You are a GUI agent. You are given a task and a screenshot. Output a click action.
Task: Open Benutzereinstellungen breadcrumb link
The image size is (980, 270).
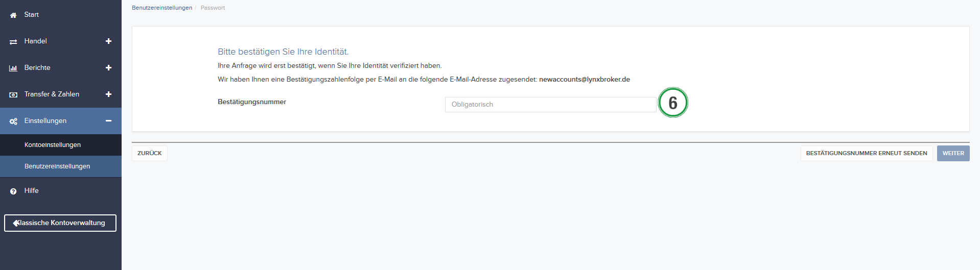pos(162,8)
